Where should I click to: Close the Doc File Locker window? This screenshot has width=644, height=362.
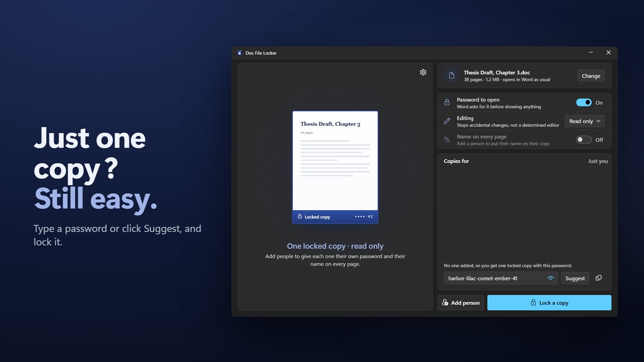click(x=608, y=52)
